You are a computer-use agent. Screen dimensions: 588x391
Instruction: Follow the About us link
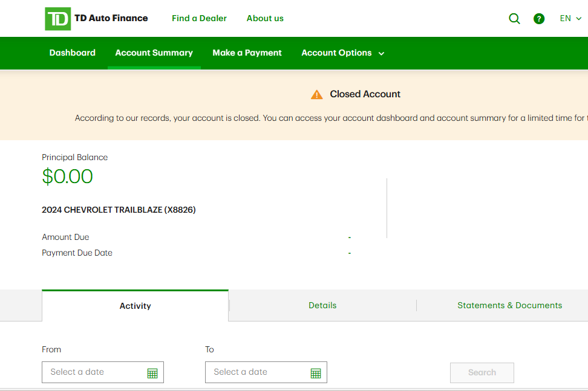coord(265,18)
